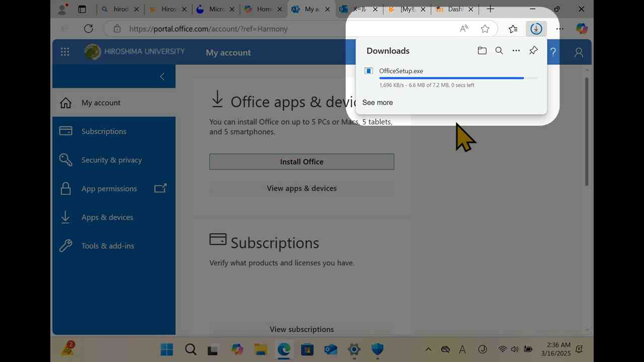Add this page to favorites with the star

(x=485, y=29)
